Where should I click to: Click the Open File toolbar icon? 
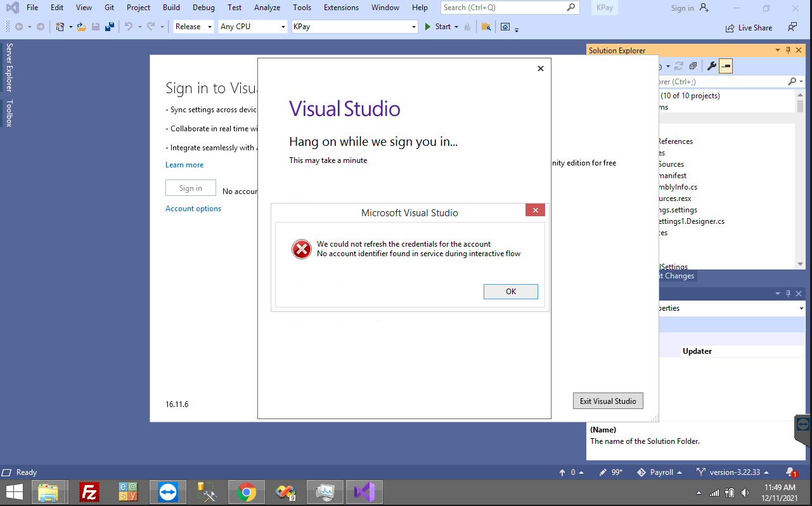click(82, 27)
